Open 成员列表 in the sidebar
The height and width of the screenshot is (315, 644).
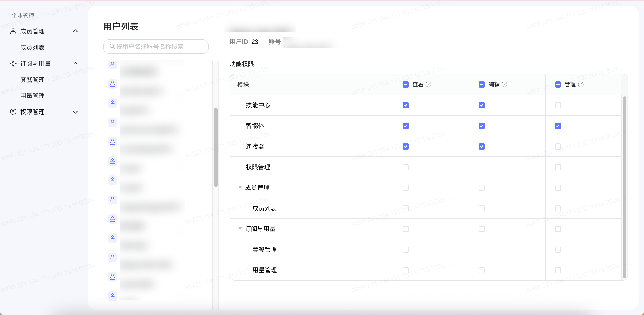[32, 47]
